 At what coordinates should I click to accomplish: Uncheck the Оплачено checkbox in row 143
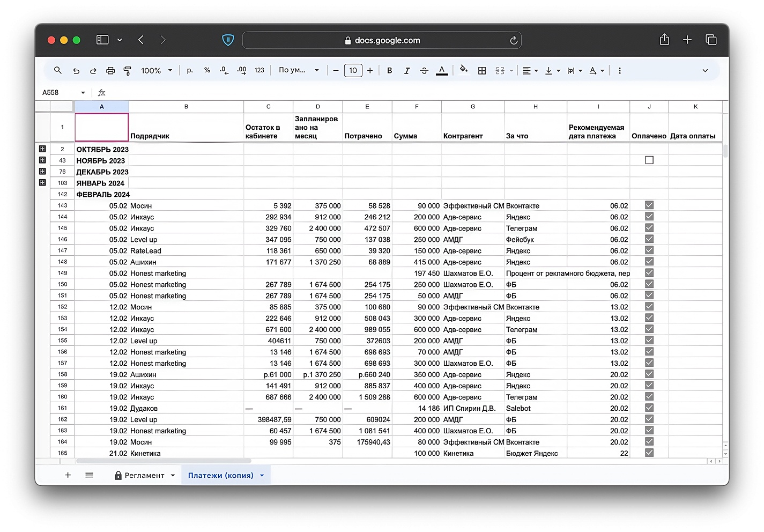[649, 205]
